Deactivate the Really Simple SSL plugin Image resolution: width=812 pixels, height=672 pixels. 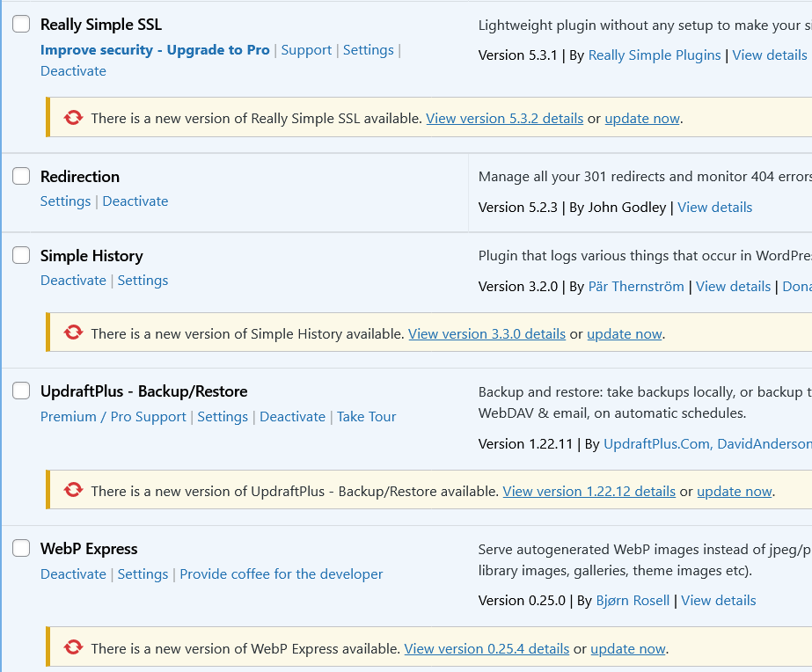tap(73, 71)
